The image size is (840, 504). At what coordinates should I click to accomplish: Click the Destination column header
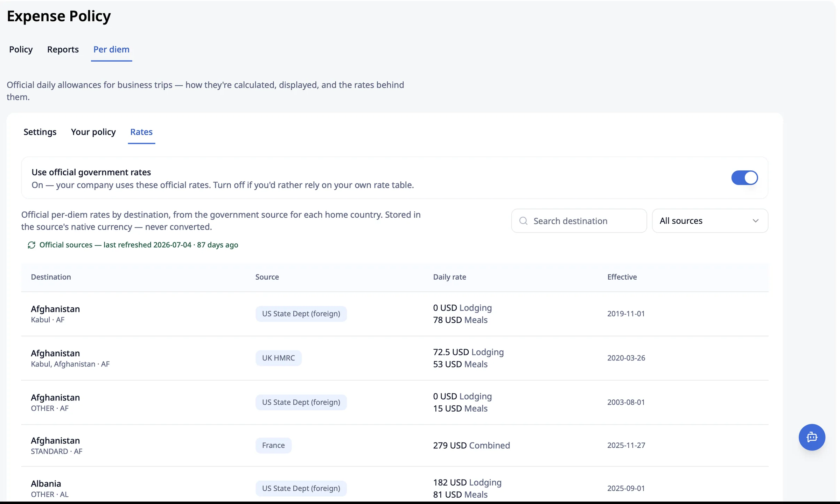51,277
